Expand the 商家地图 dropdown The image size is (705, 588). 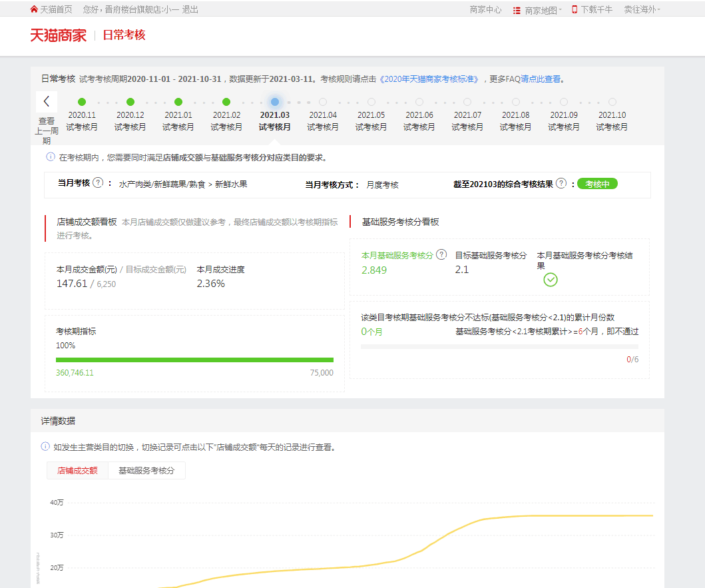click(543, 10)
